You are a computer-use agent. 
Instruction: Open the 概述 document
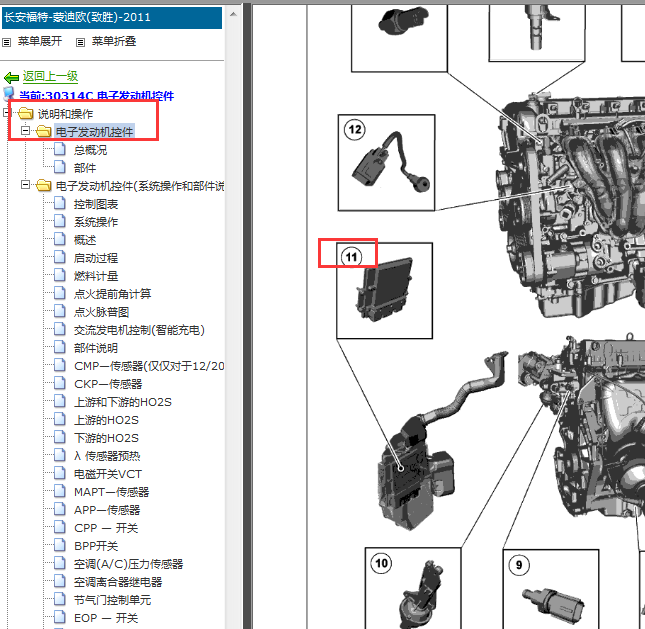tap(85, 240)
